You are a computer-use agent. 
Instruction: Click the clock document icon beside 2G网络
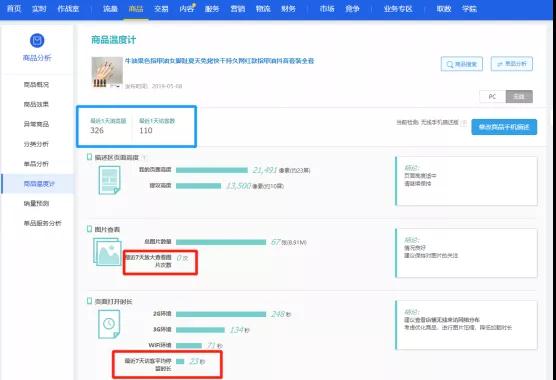(x=109, y=324)
